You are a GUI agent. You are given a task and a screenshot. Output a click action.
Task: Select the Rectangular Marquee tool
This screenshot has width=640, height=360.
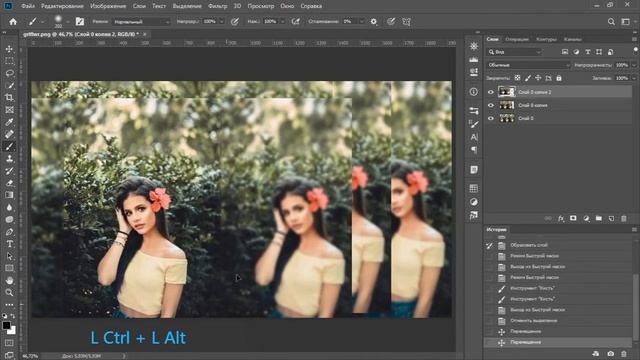pos(9,61)
